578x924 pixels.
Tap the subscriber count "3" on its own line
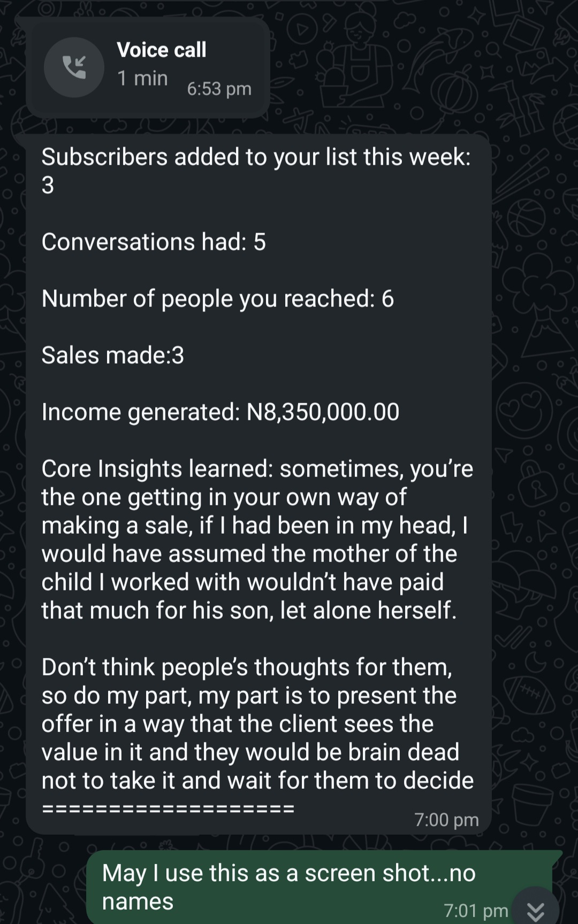[x=48, y=186]
